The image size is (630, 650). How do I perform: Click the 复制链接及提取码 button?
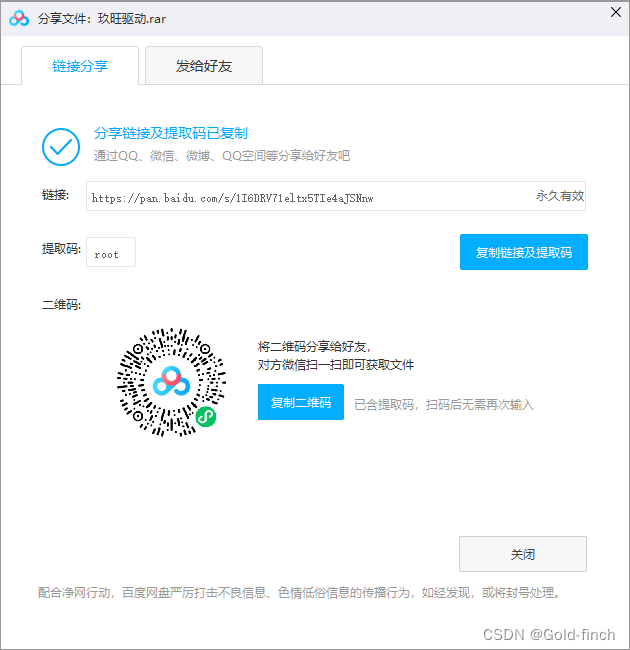point(523,252)
